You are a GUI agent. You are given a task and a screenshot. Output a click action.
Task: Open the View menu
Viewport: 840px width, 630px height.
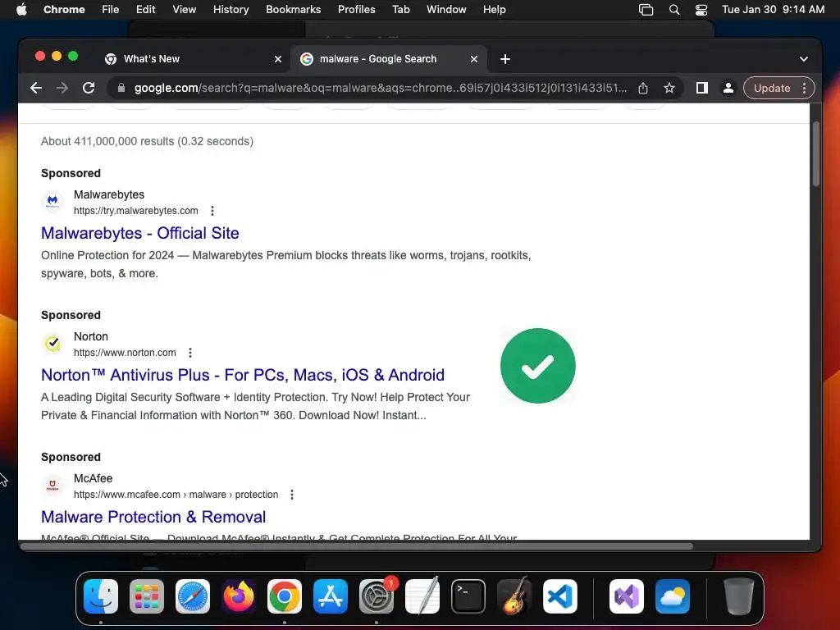coord(185,9)
